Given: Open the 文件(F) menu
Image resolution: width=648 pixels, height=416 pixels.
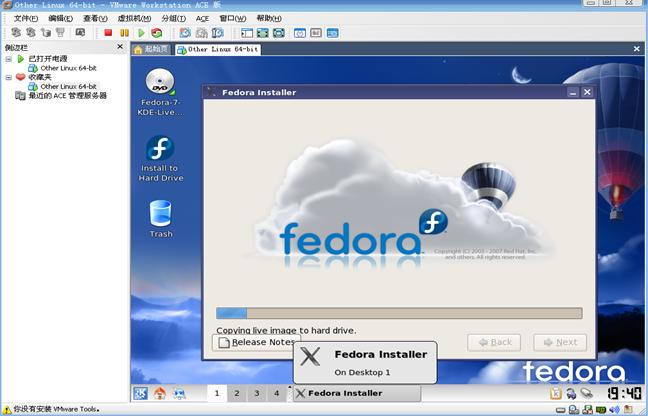Looking at the screenshot, I should [26, 19].
